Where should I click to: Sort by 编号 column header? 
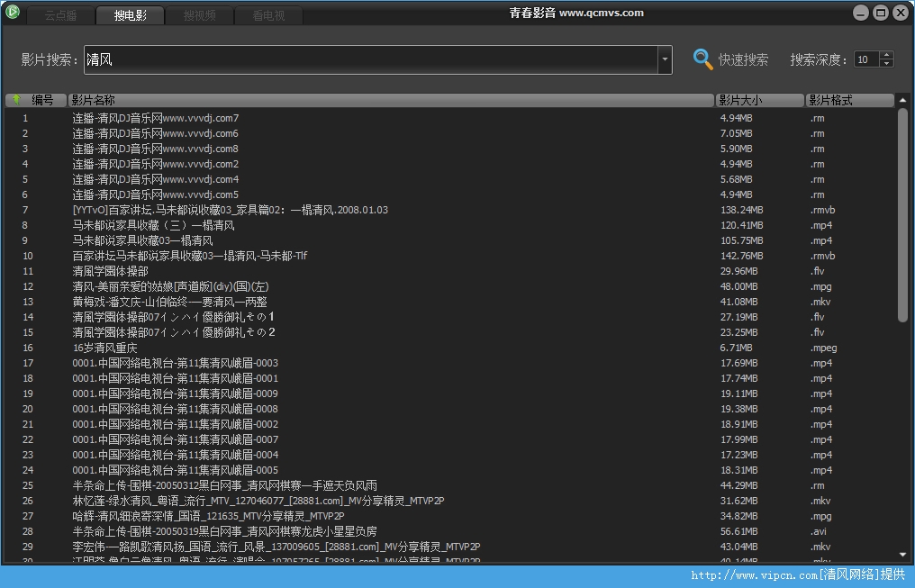click(36, 100)
